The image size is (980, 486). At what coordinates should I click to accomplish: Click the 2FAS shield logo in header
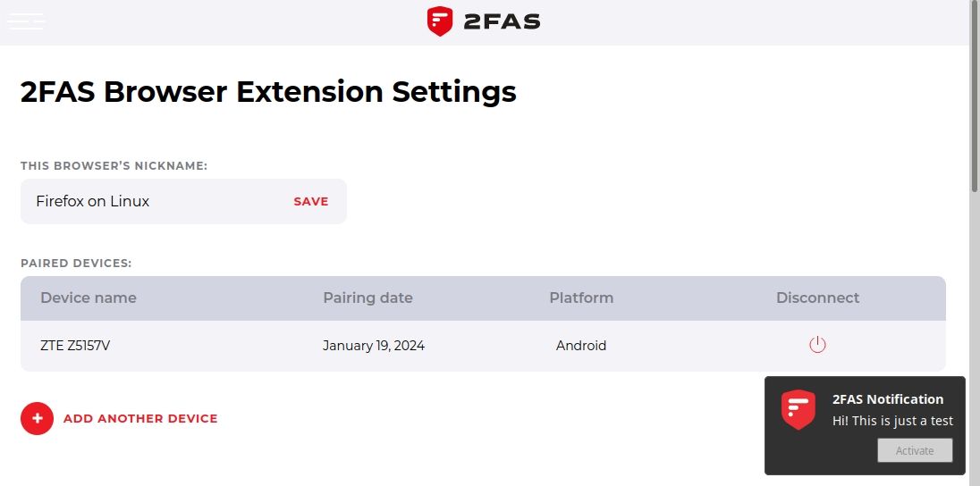coord(440,21)
